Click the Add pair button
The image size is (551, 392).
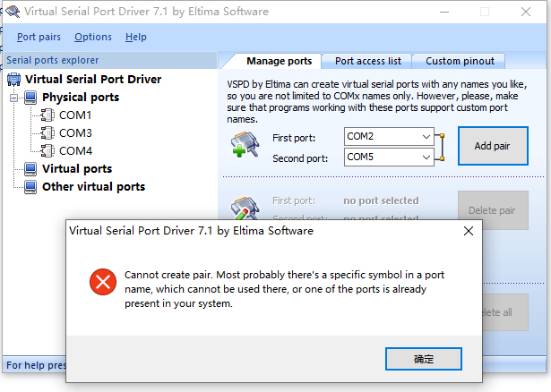click(x=493, y=146)
